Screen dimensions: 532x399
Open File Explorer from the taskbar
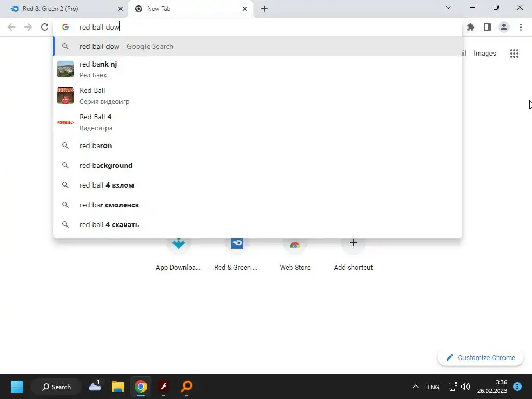118,387
